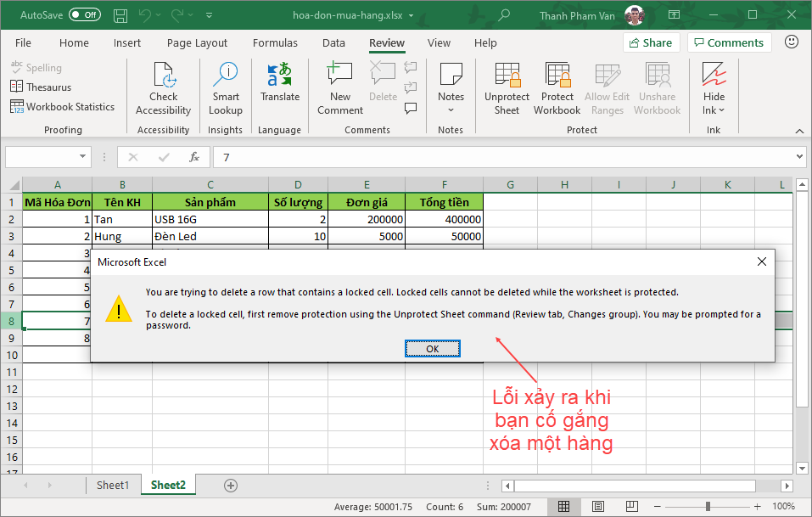812x517 pixels.
Task: Click the Comments button
Action: point(729,43)
